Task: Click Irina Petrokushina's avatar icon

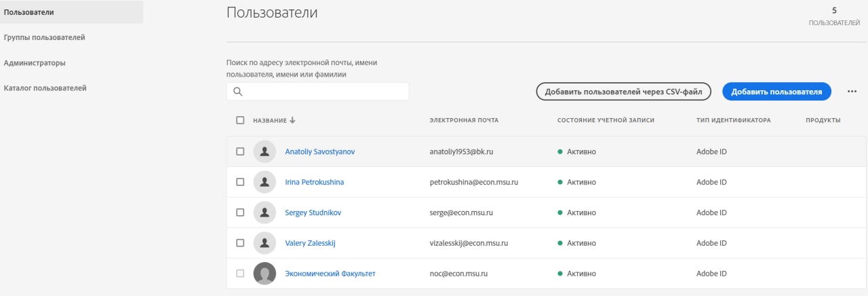Action: click(264, 182)
